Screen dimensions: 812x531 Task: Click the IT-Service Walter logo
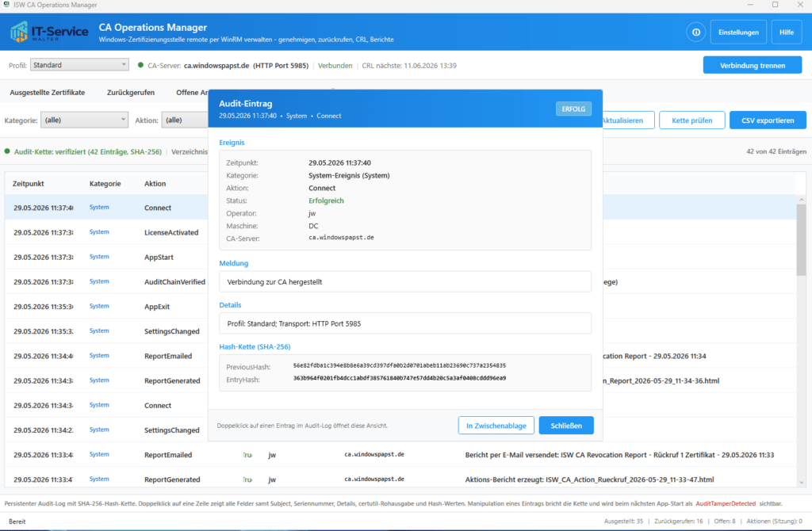coord(49,32)
